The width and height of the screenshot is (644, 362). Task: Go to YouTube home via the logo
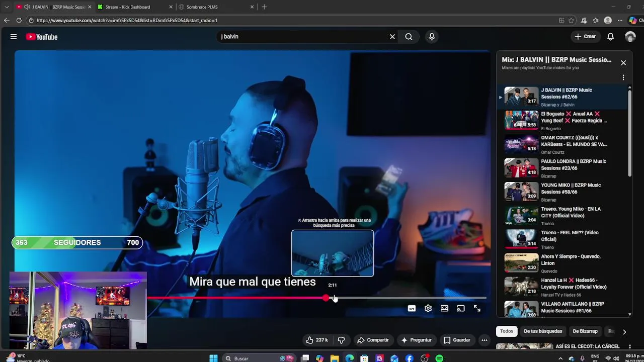pyautogui.click(x=42, y=37)
